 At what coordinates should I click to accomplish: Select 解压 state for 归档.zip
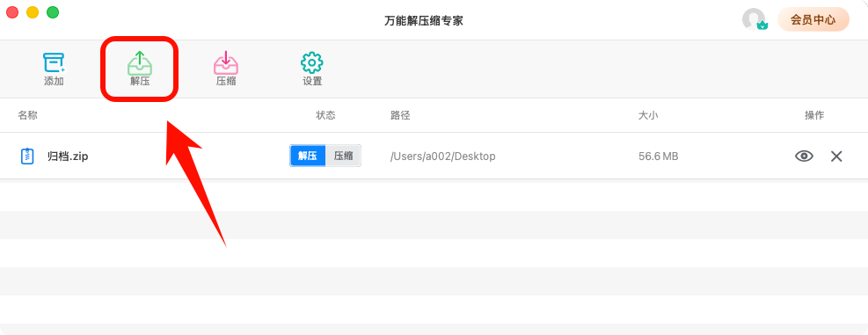coord(308,157)
